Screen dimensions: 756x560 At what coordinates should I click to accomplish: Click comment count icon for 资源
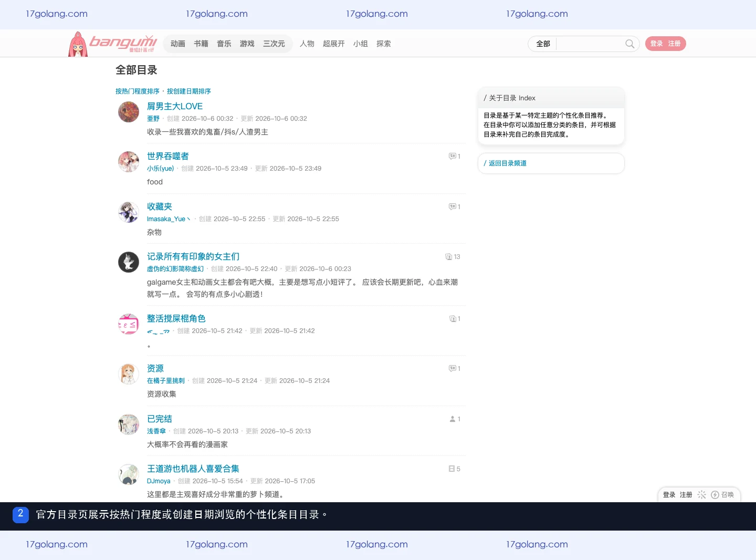452,368
